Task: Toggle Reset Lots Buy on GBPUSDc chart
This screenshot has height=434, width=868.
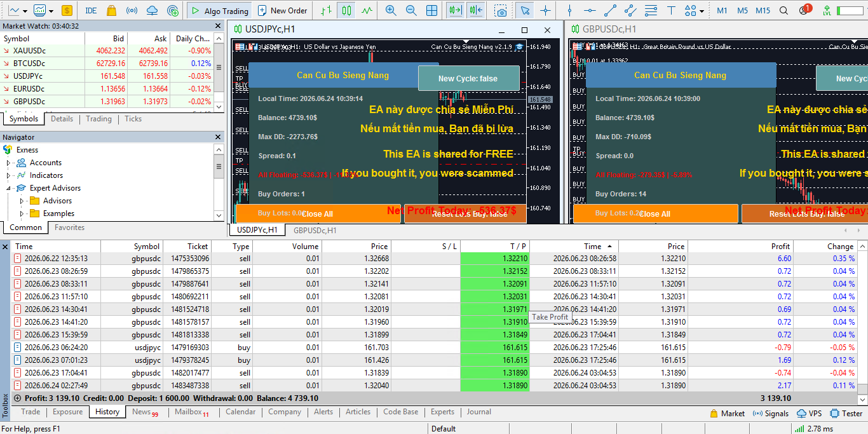Action: click(804, 214)
